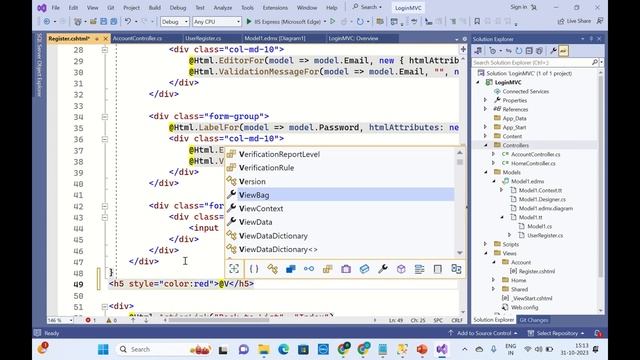Toggle the blue delegates/structures filter in IntelliSense
Image resolution: width=640 pixels, height=360 pixels.
(291, 269)
